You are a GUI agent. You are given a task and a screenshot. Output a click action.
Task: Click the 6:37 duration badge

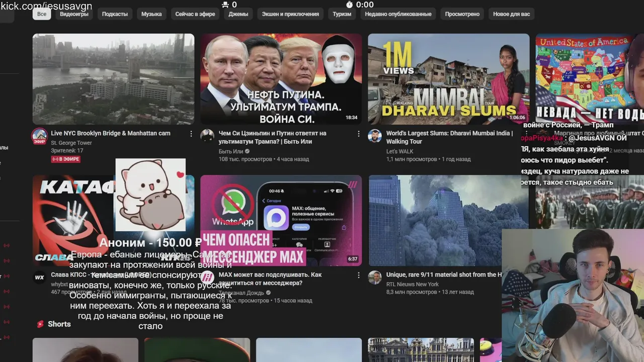tap(353, 259)
